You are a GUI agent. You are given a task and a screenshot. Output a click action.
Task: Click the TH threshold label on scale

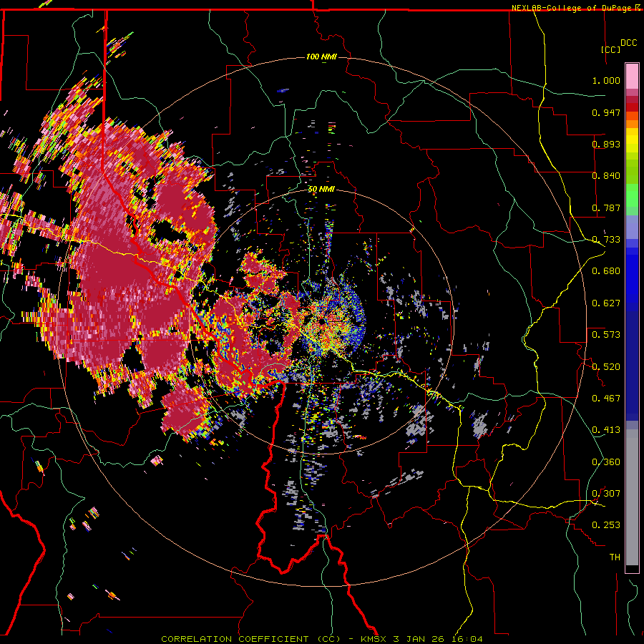[x=615, y=557]
